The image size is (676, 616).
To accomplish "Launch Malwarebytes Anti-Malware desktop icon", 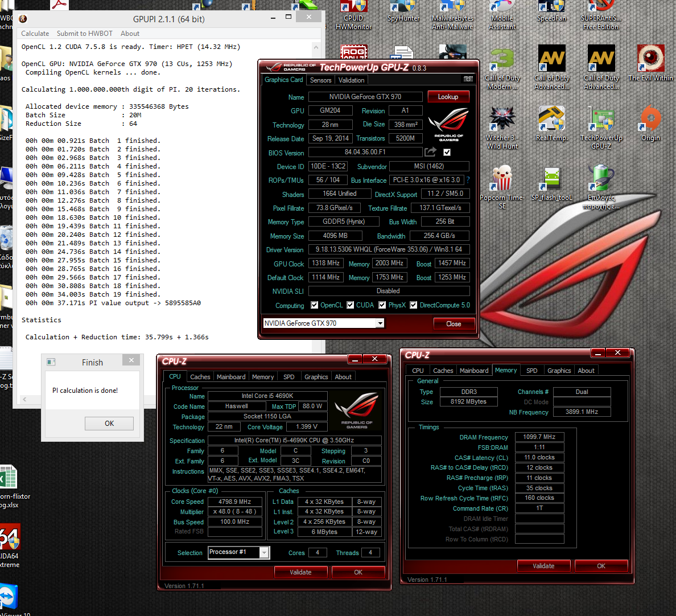I will [x=452, y=15].
